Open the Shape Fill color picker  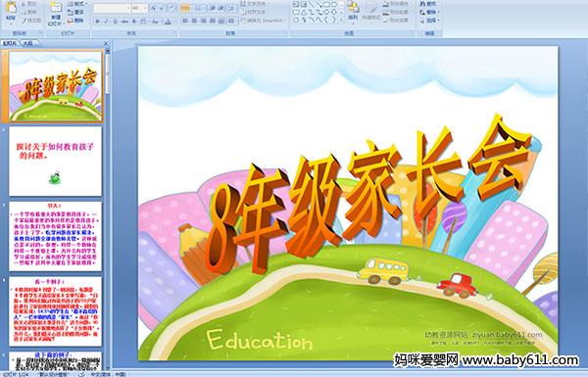click(397, 4)
